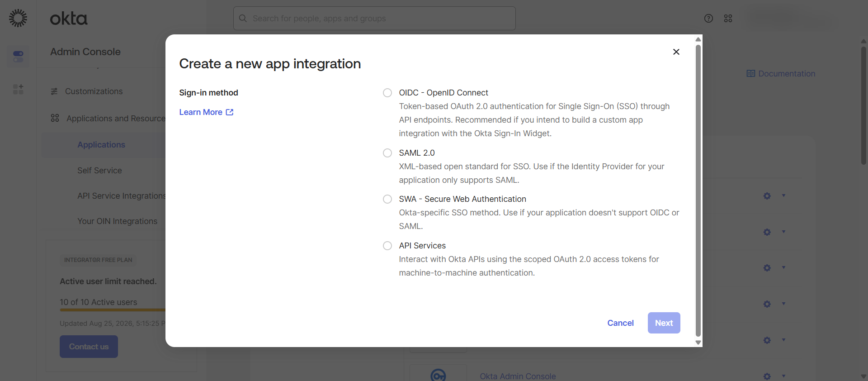The width and height of the screenshot is (868, 381).
Task: Click the active users progress bar
Action: coord(113,310)
